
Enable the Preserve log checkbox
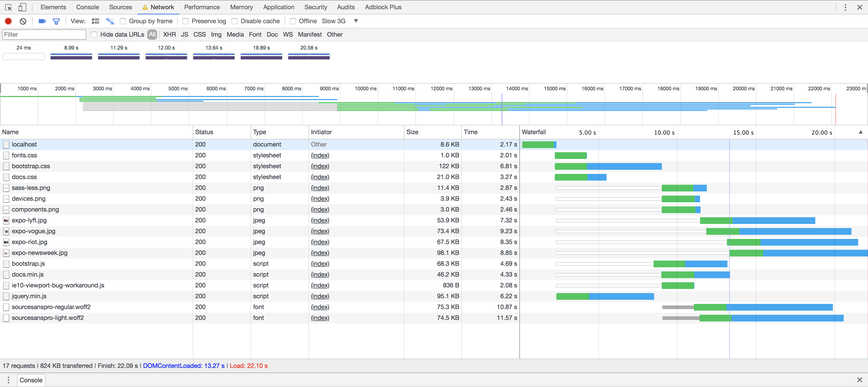[186, 21]
